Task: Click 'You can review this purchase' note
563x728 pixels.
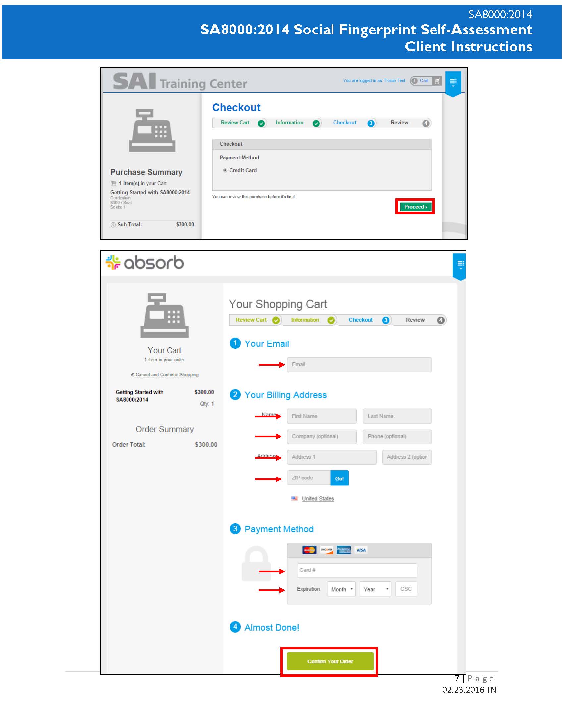Action: pos(254,197)
